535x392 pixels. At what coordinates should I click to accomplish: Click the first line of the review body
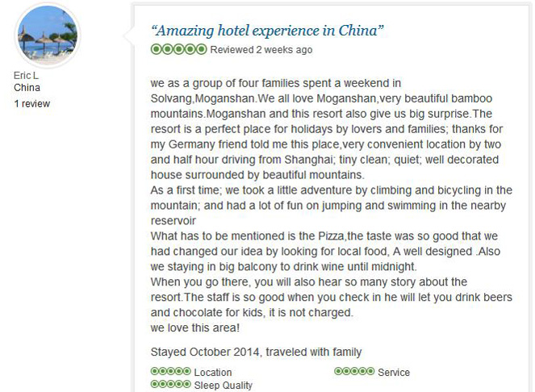tap(276, 83)
